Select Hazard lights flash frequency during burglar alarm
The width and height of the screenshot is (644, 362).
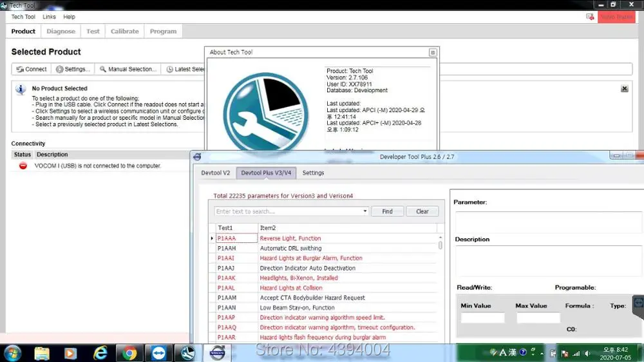[323, 338]
